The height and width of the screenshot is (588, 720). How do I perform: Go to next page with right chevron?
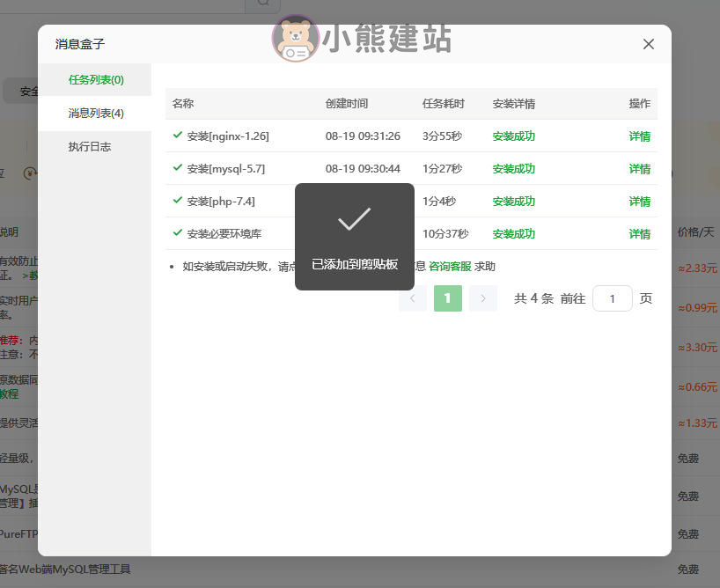(x=482, y=298)
